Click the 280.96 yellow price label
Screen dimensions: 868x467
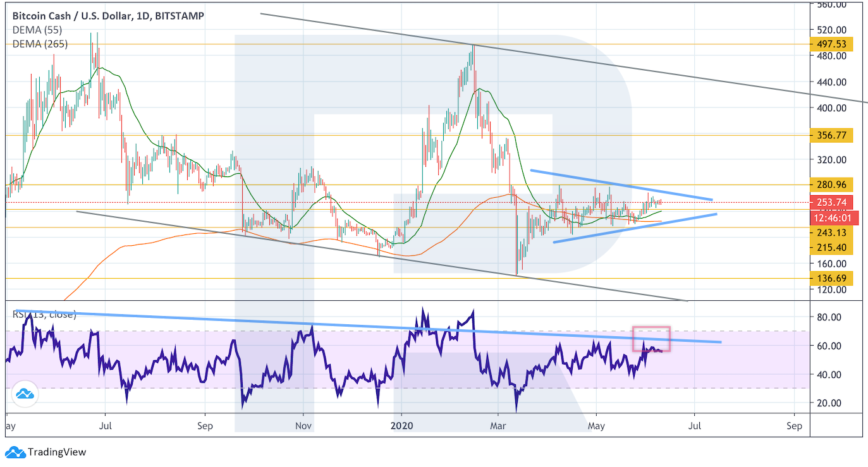point(831,185)
